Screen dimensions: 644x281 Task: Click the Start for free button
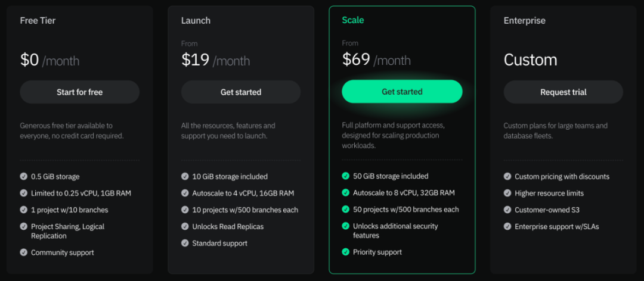point(79,92)
